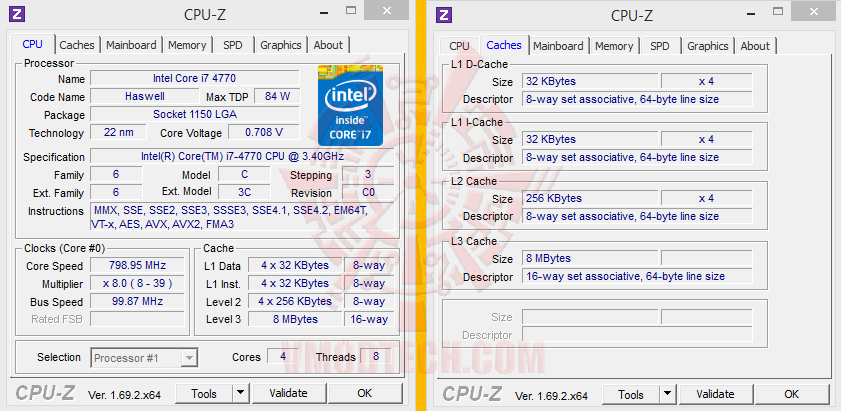Click the Cores value '4'
841x411 pixels.
(282, 356)
